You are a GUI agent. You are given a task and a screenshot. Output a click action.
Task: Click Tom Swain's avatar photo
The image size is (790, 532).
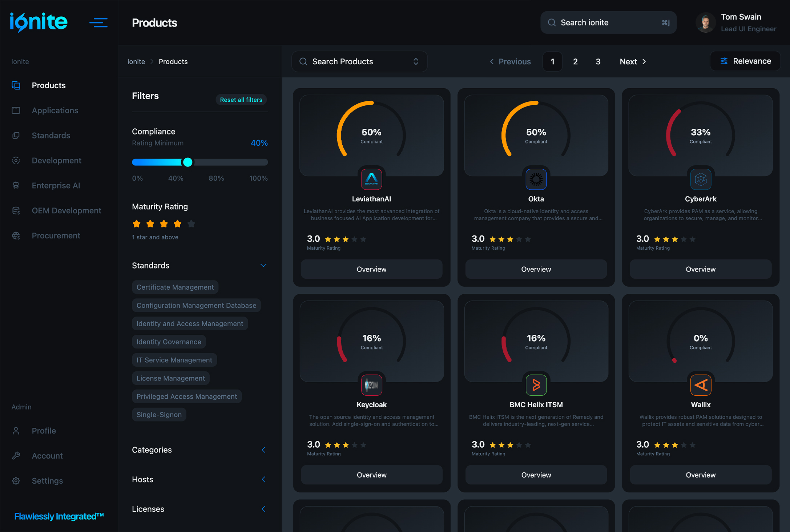click(706, 23)
